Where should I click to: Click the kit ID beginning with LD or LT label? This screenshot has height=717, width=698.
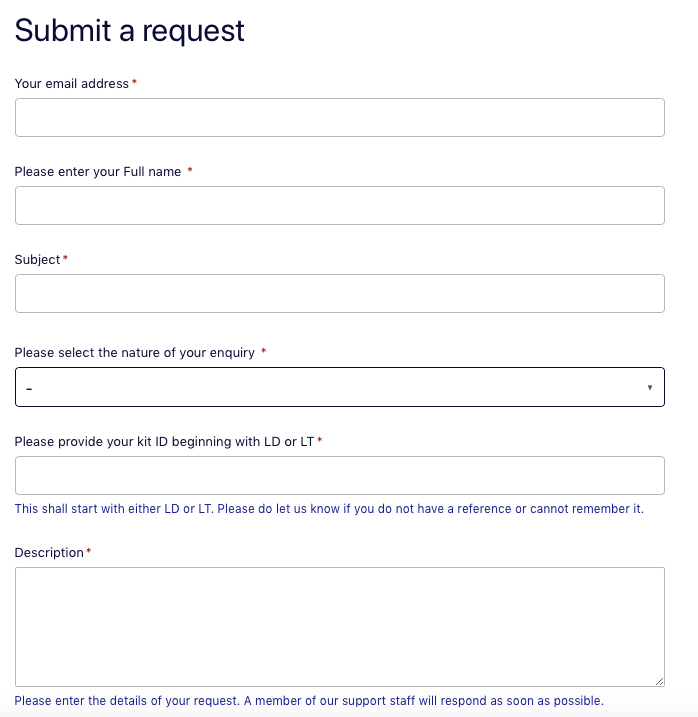[164, 442]
